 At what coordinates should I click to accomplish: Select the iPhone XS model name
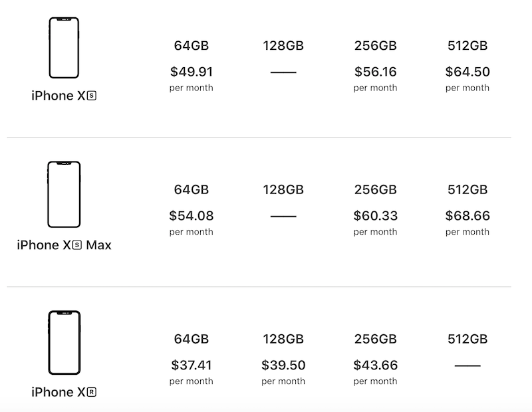click(64, 96)
